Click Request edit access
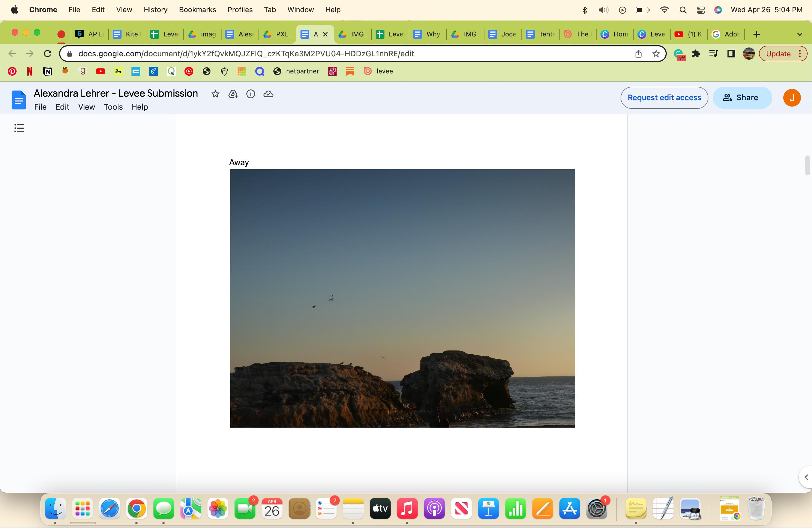Viewport: 812px width, 528px height. (x=664, y=97)
